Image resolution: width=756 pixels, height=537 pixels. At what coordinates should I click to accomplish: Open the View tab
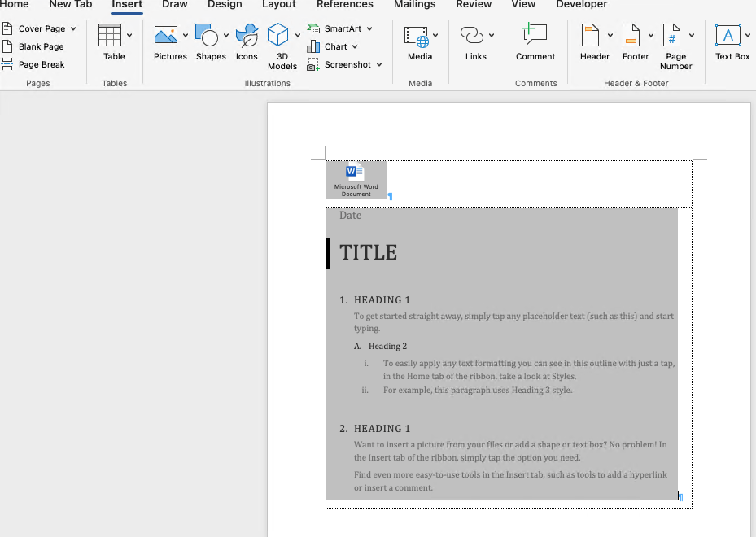[x=523, y=4]
